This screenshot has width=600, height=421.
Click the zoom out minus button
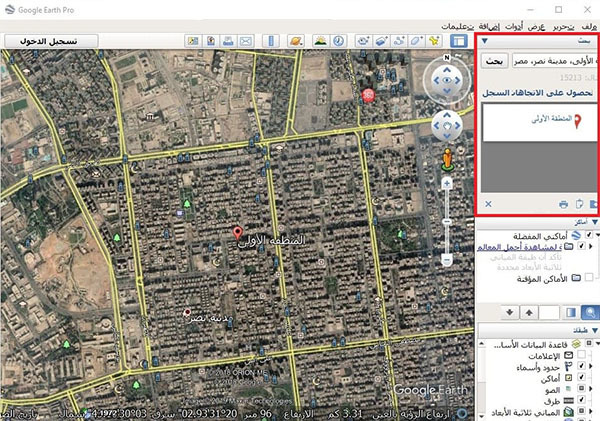447,260
